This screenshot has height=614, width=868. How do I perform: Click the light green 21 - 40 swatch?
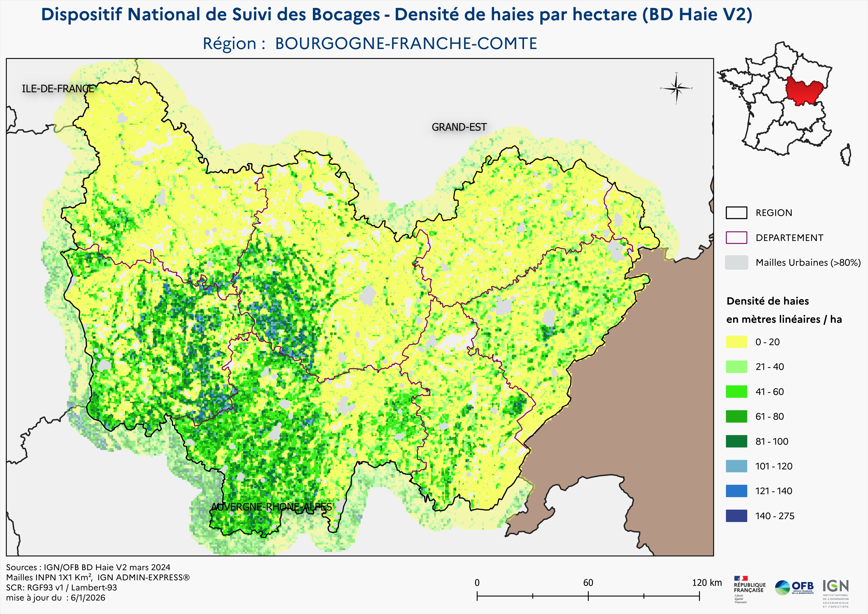coord(736,367)
